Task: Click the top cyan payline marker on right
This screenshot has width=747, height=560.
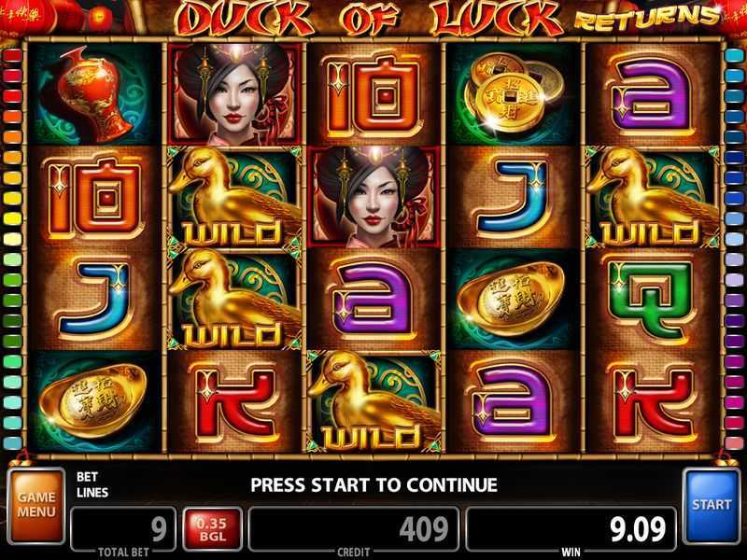Action: (734, 56)
